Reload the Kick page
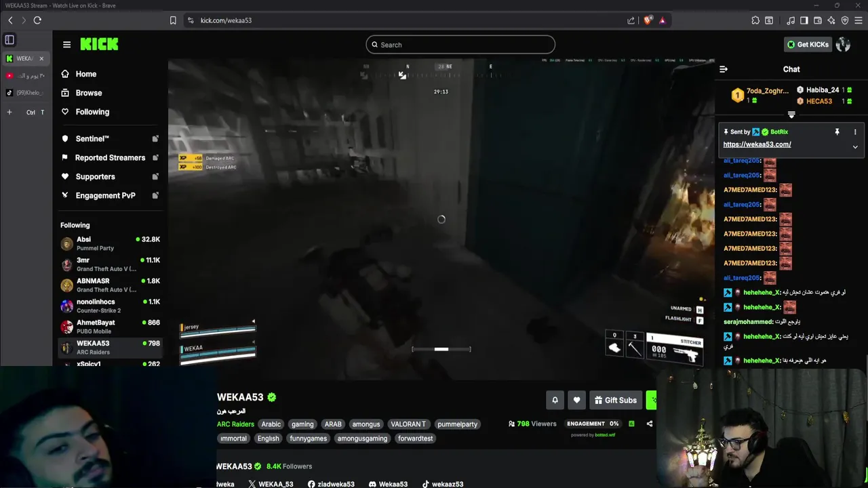The height and width of the screenshot is (488, 868). [37, 20]
